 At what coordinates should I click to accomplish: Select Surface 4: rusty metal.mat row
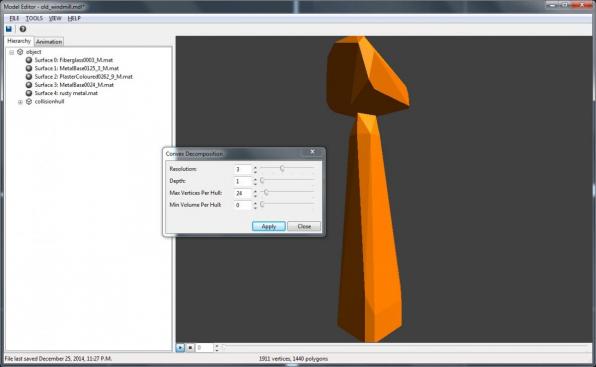pos(66,93)
